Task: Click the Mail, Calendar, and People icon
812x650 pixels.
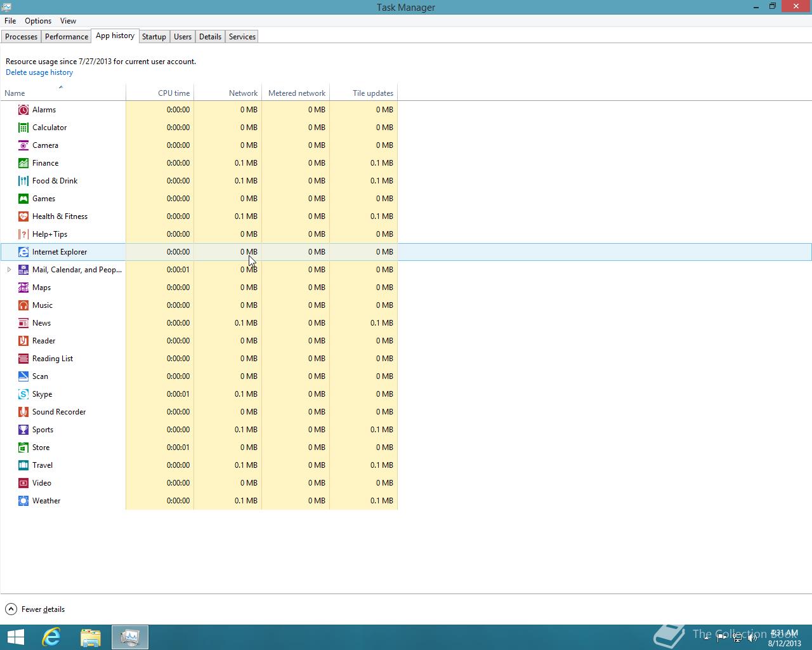Action: (x=23, y=270)
